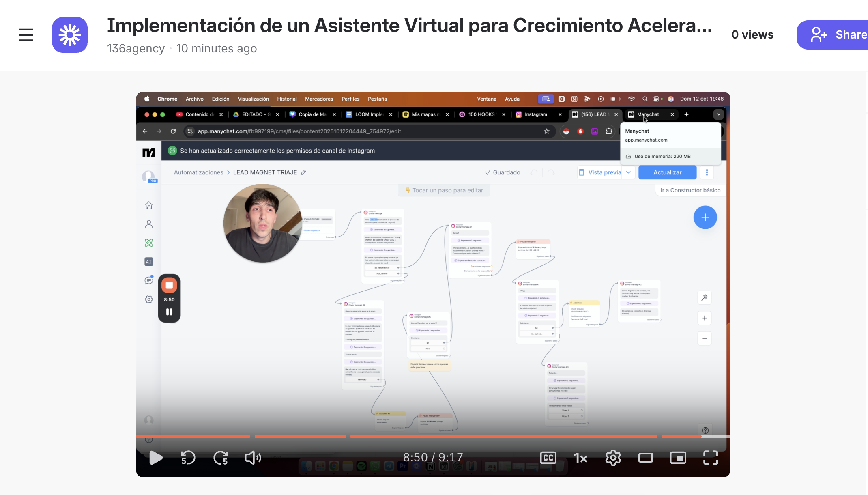The height and width of the screenshot is (495, 868).
Task: Open video settings gear
Action: [x=613, y=458]
